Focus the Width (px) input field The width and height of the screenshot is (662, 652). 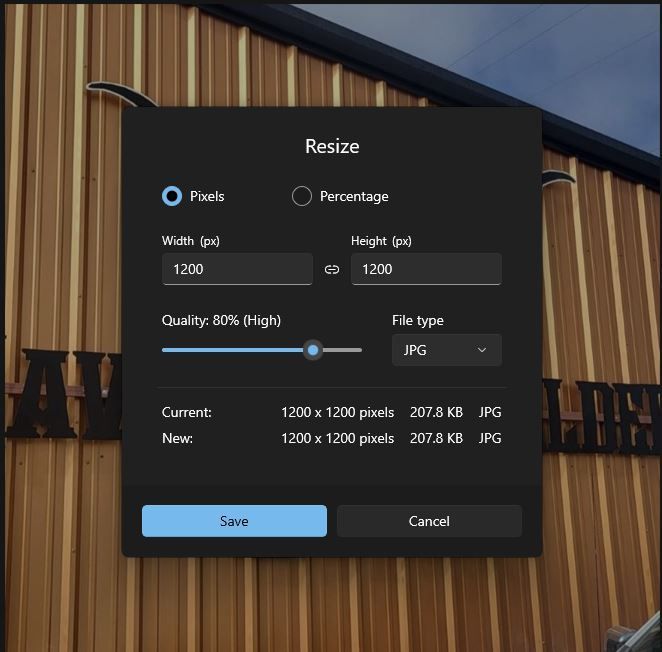click(x=237, y=269)
